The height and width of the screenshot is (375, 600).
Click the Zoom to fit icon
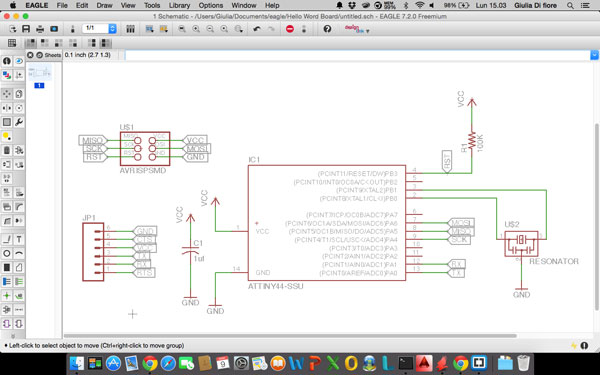(x=182, y=29)
